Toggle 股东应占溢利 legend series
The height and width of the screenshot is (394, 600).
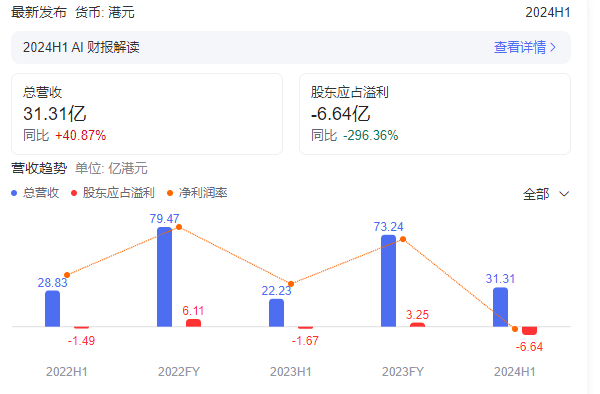coord(113,193)
